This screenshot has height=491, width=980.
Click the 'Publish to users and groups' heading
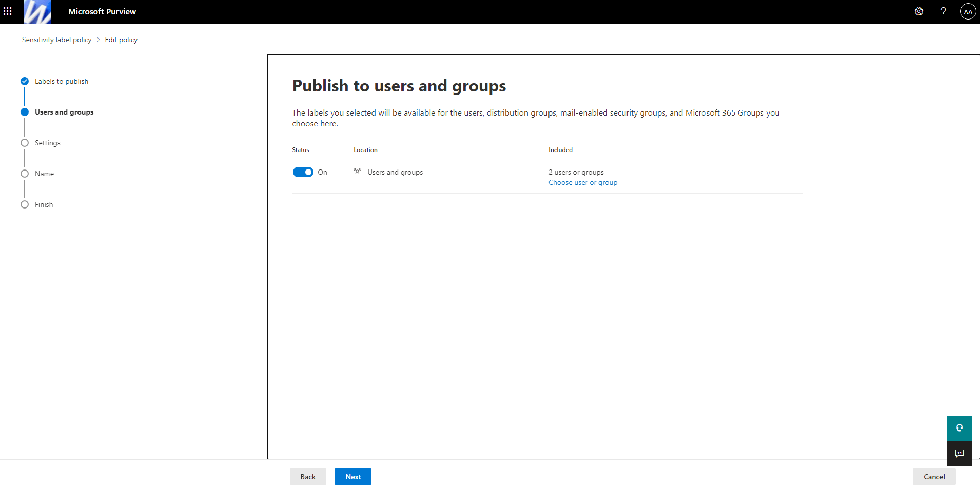point(399,86)
